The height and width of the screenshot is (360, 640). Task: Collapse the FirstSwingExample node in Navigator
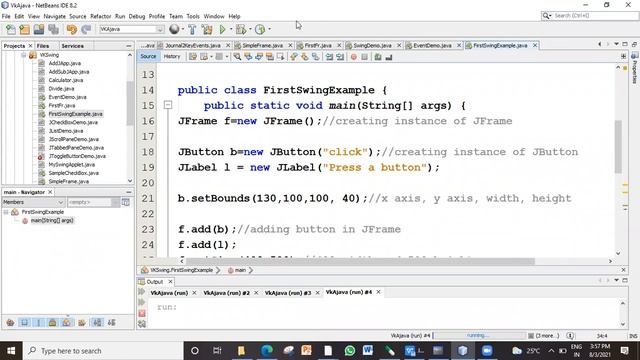pyautogui.click(x=6, y=212)
